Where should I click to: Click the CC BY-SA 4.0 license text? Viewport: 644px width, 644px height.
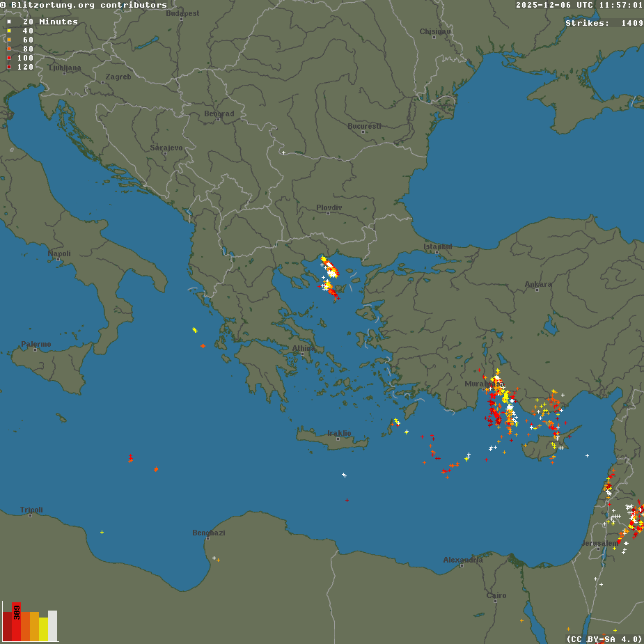click(x=604, y=639)
